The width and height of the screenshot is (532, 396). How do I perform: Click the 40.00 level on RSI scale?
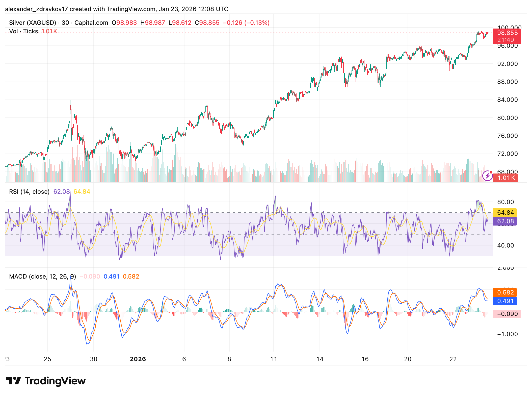[x=505, y=245]
